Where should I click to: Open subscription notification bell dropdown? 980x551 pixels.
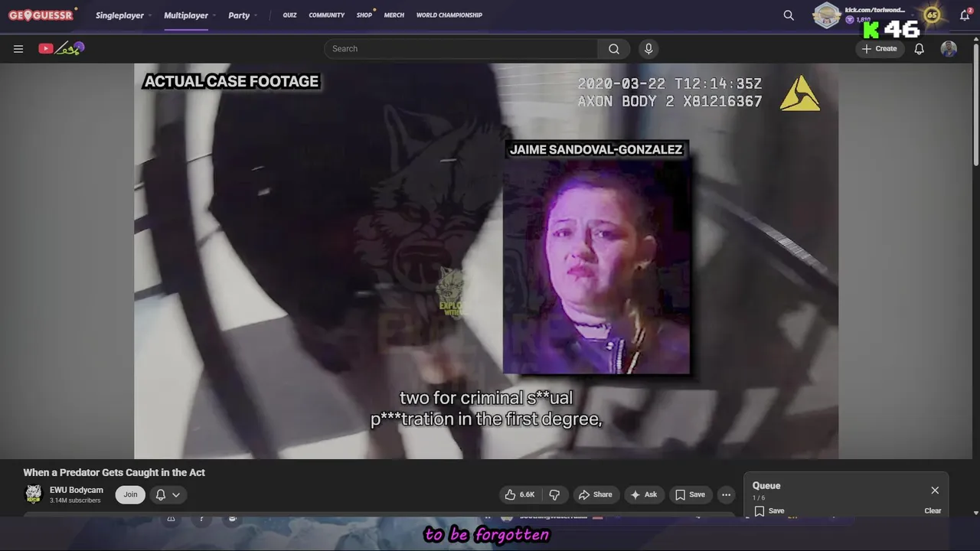168,494
